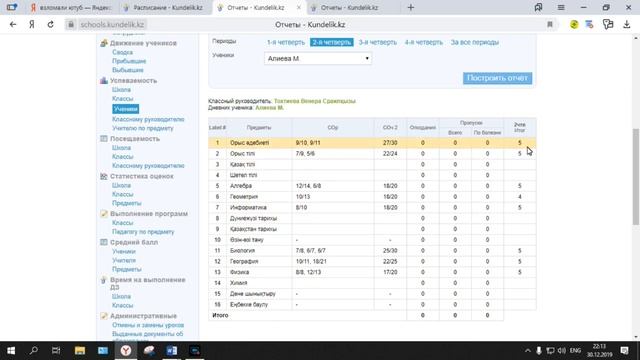Open the Yandex home button

(32, 24)
